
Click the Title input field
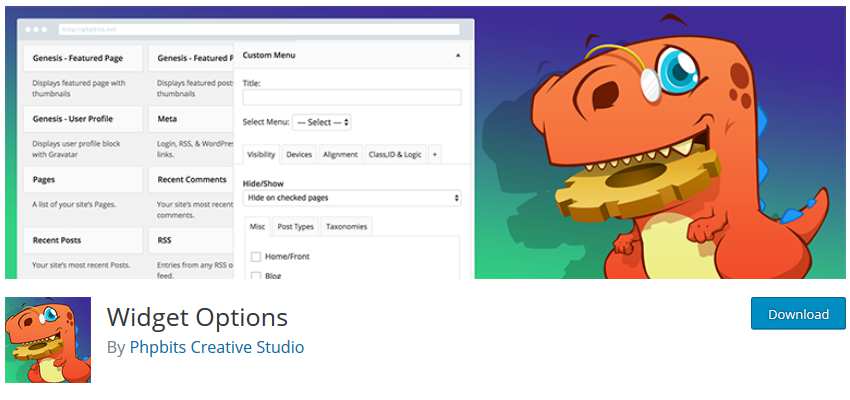pyautogui.click(x=352, y=97)
